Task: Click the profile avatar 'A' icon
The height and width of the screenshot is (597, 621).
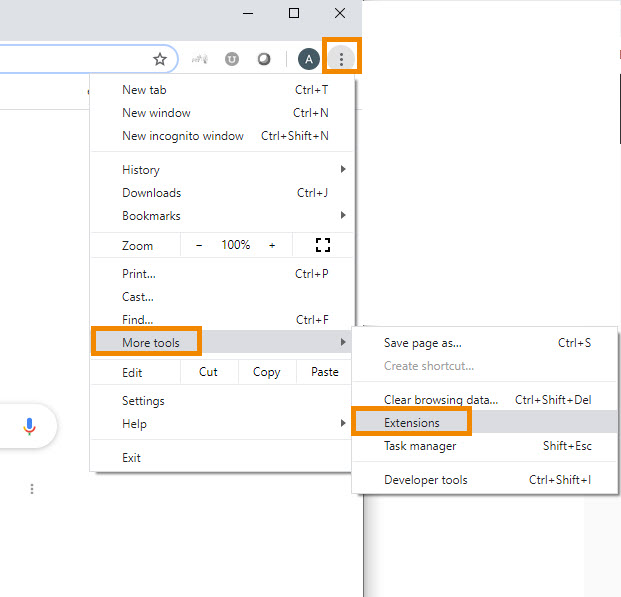Action: click(x=309, y=59)
